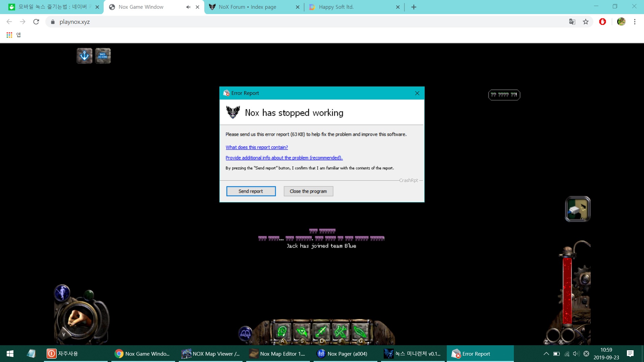Image resolution: width=644 pixels, height=362 pixels.
Task: Open the 'Provide additional info about the problem' link
Action: [284, 158]
